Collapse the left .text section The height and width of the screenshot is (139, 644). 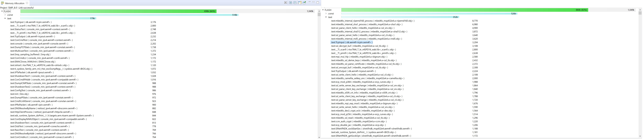pos(5,18)
